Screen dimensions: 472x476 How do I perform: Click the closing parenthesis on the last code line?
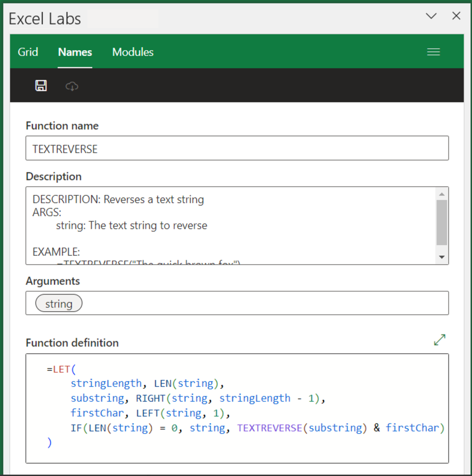point(49,443)
